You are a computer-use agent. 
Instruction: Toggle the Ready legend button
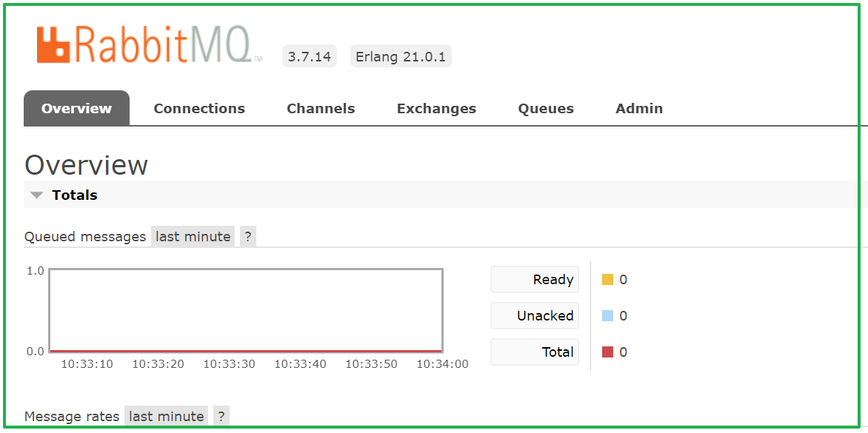[x=535, y=279]
